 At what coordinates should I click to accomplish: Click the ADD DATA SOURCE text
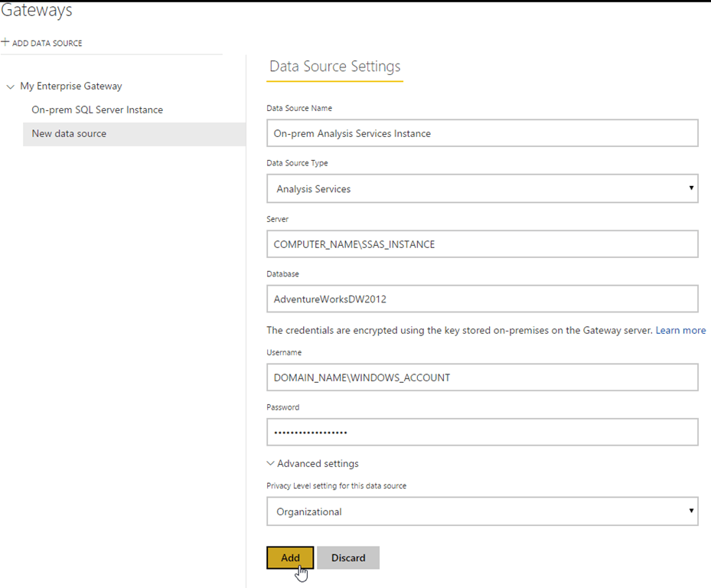click(x=47, y=44)
